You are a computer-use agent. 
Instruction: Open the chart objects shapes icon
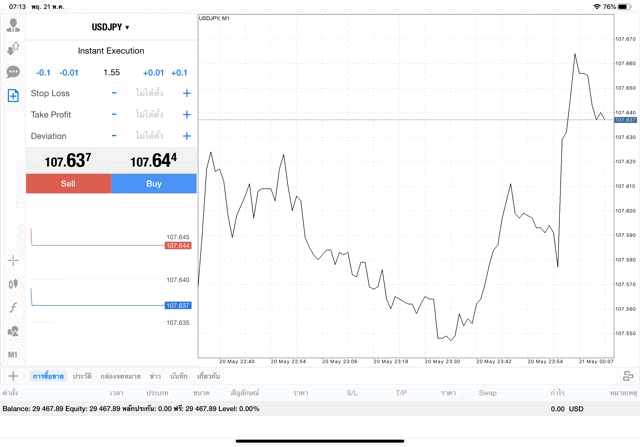pos(13,331)
